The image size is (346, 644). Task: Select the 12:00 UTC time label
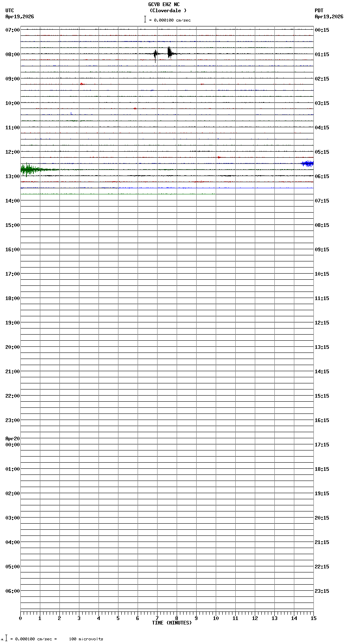(13, 152)
